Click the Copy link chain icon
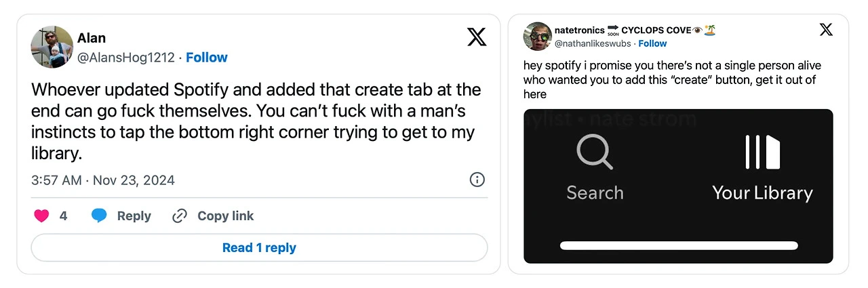 180,216
